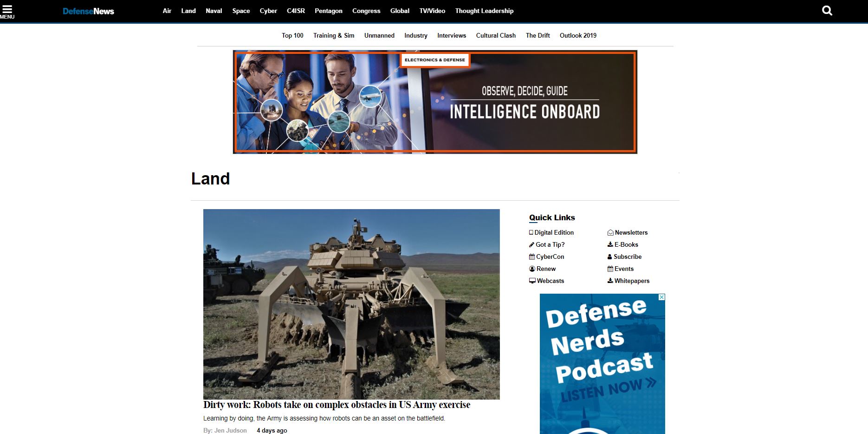This screenshot has height=434, width=868.
Task: Select the Top 100 sub-navigation tab
Action: pos(292,35)
